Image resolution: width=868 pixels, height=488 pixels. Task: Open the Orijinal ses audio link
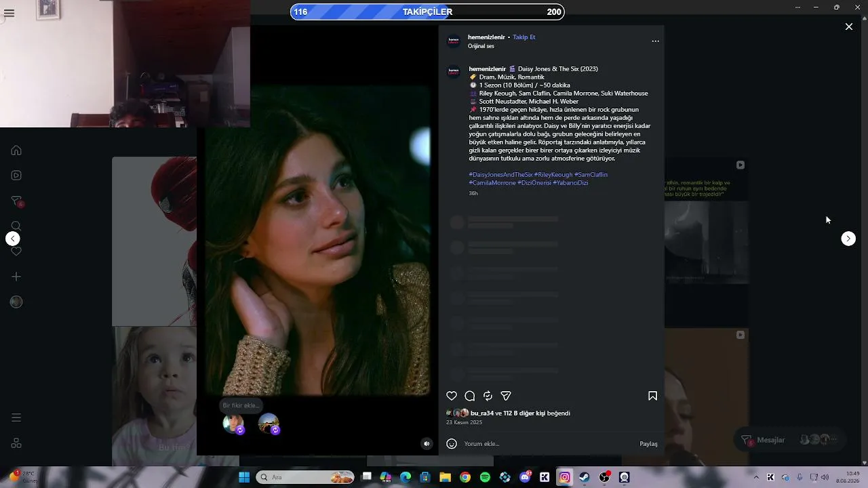[481, 46]
